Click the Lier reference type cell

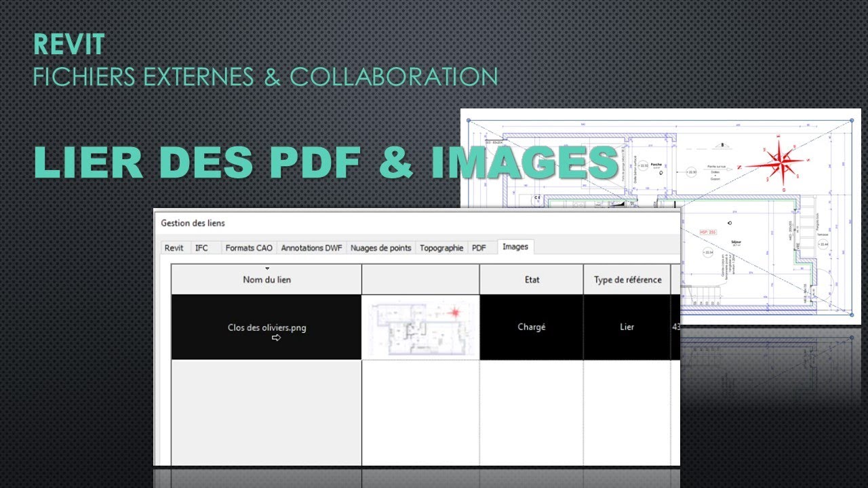(x=627, y=327)
